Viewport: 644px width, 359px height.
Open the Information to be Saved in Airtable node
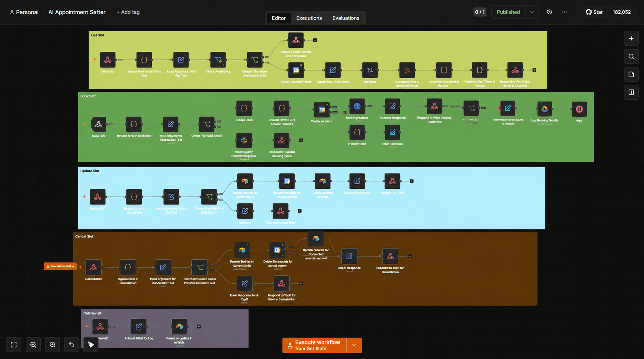508,109
